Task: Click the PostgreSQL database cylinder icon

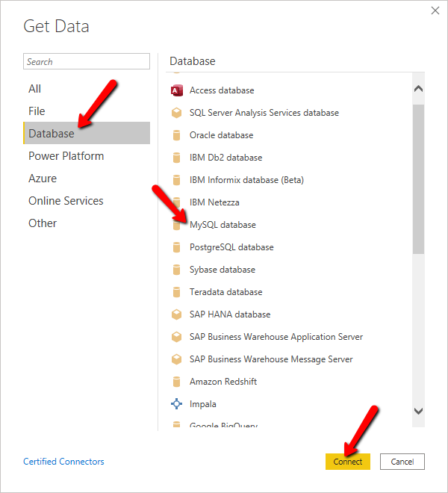Action: 177,247
